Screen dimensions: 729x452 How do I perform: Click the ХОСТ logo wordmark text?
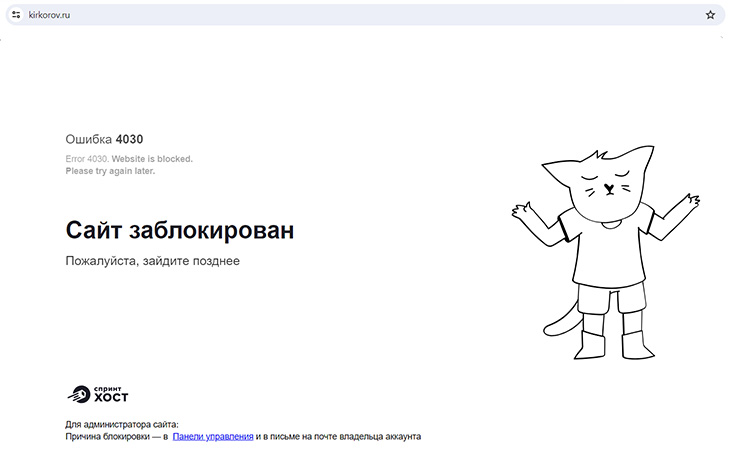(110, 397)
